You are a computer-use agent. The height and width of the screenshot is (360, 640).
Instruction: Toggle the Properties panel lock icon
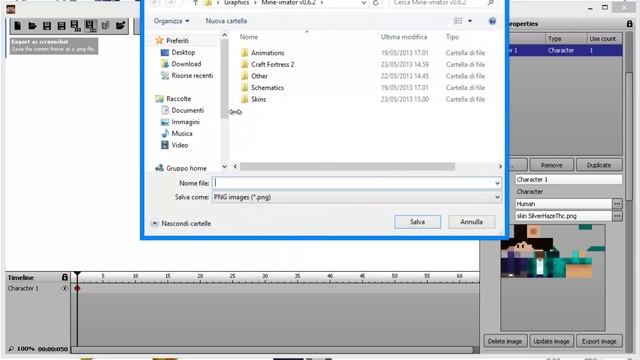point(629,24)
